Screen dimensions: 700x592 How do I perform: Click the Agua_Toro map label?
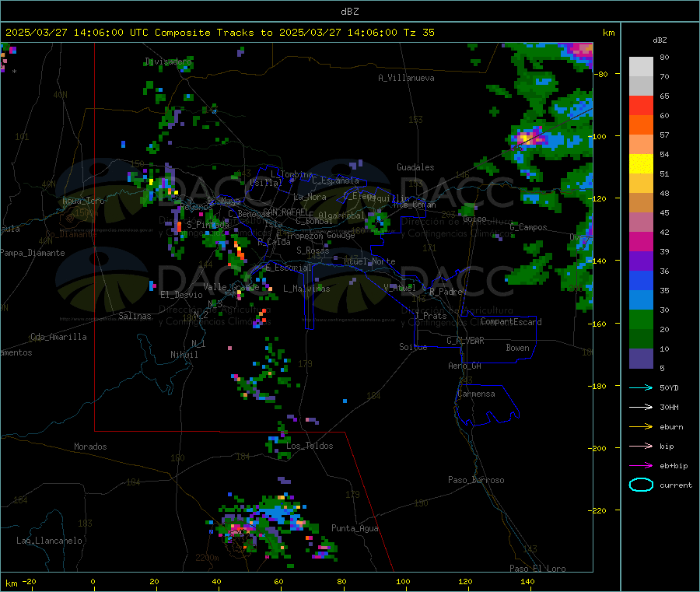tap(83, 201)
